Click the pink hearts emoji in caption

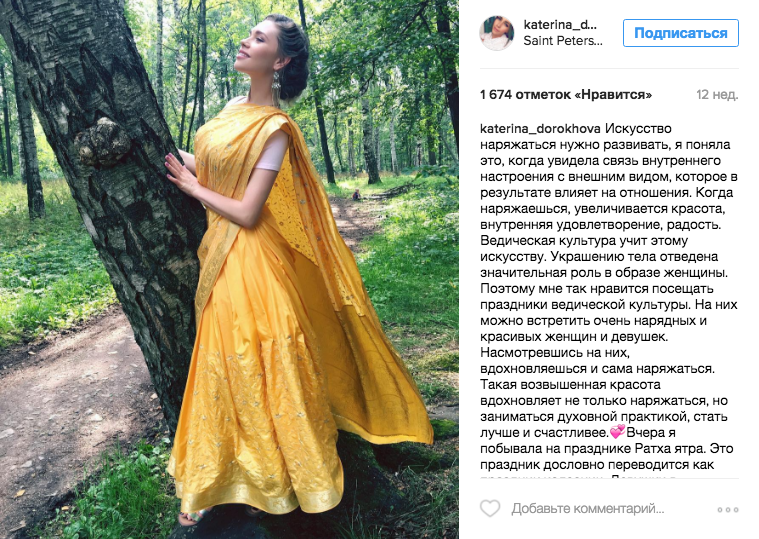coord(618,432)
